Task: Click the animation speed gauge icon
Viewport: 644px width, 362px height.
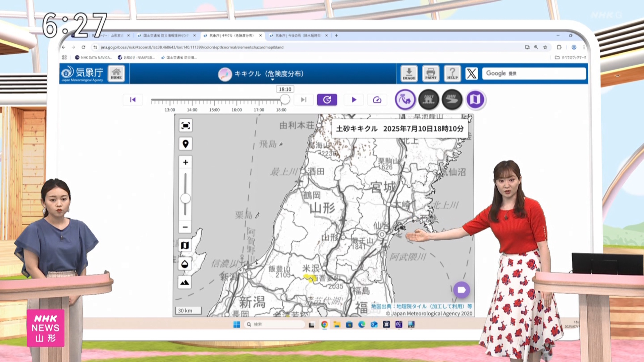Action: pyautogui.click(x=377, y=100)
